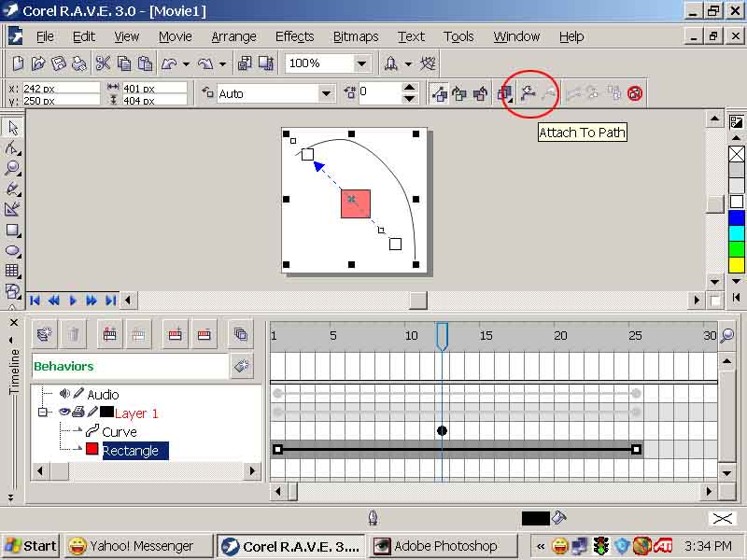Open the File menu

click(x=45, y=36)
